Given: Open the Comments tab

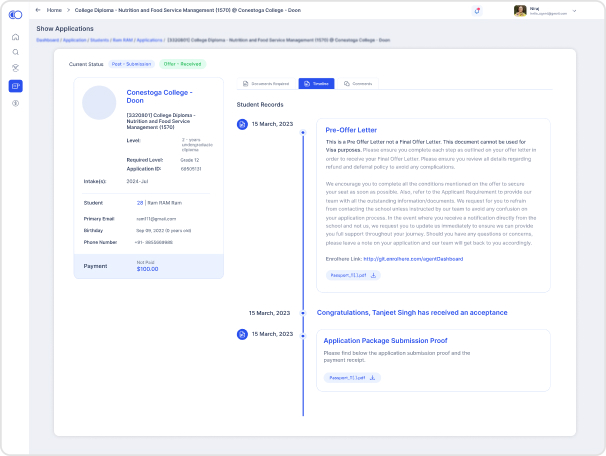Looking at the screenshot, I should [x=357, y=84].
